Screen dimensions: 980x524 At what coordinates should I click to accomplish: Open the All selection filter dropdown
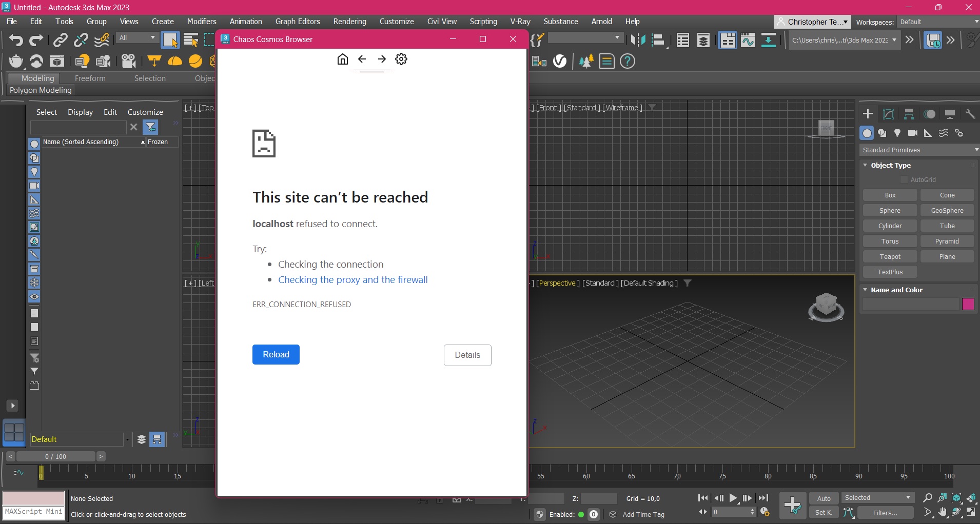pos(136,38)
